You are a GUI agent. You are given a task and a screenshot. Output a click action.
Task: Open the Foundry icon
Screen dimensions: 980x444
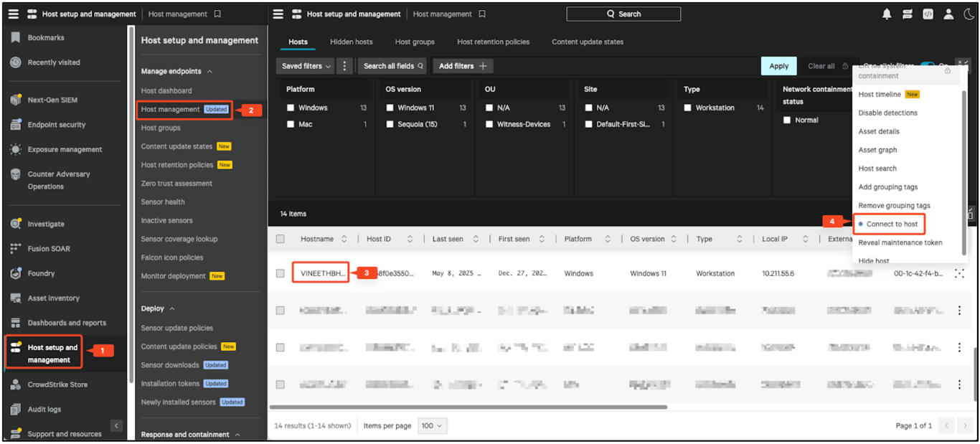click(16, 273)
